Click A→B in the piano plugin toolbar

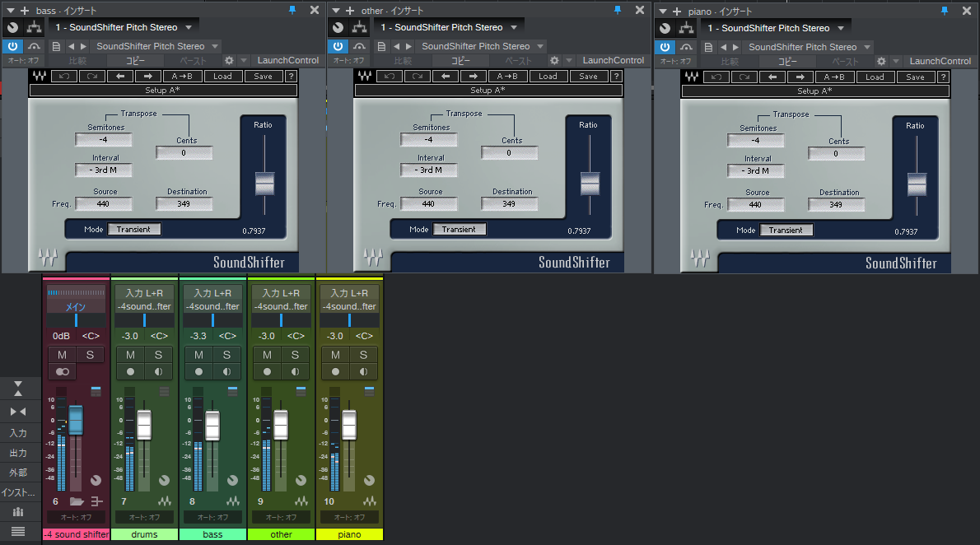tap(834, 77)
